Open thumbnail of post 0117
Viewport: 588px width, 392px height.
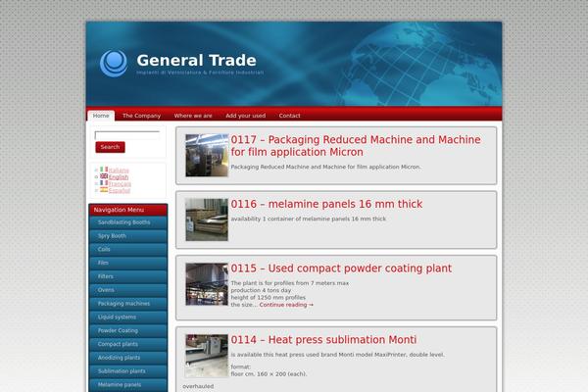[207, 155]
